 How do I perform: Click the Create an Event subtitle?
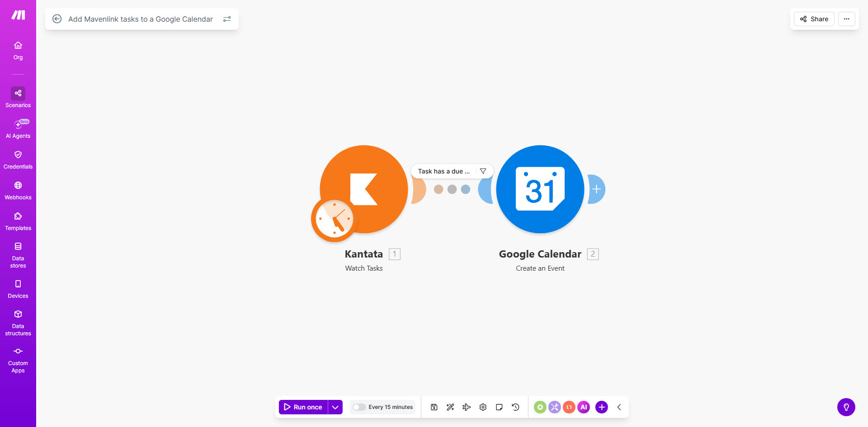pos(540,268)
